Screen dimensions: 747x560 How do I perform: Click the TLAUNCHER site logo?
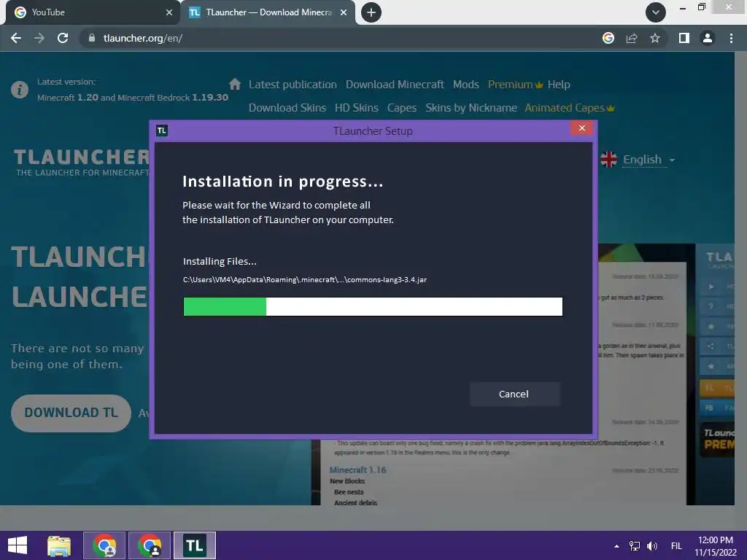(81, 163)
